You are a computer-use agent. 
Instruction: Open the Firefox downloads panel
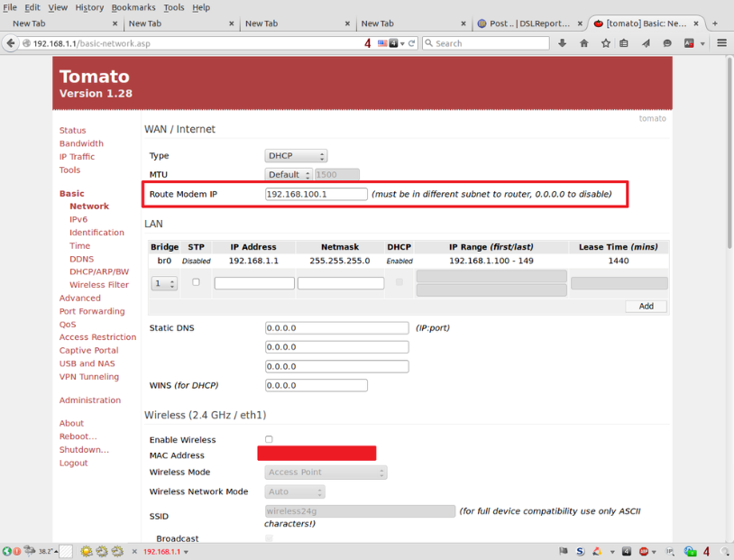(562, 42)
